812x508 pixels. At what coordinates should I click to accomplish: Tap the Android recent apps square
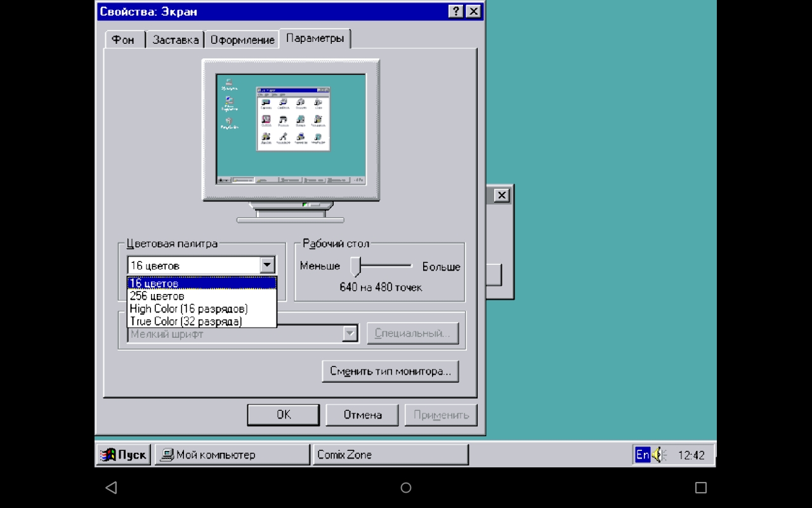point(701,488)
